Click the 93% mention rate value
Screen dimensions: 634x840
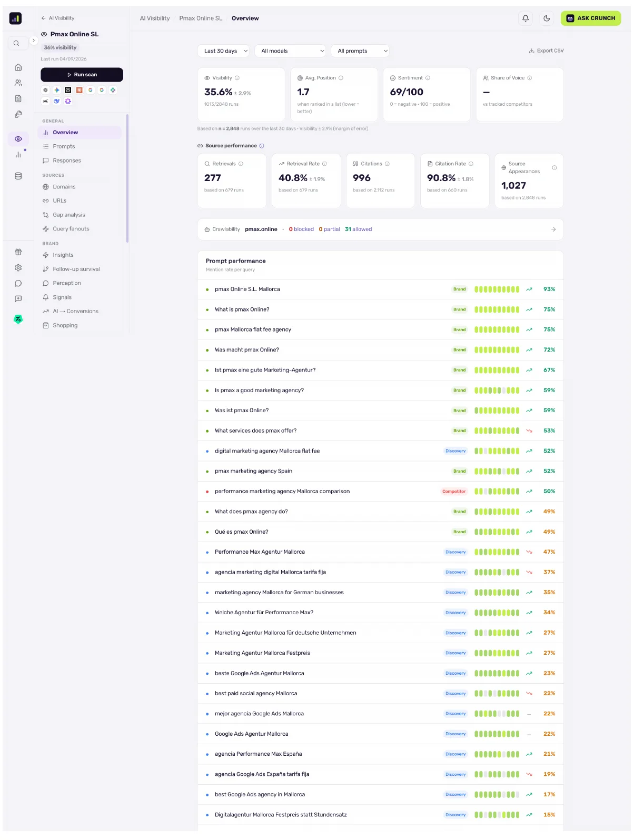pos(549,289)
